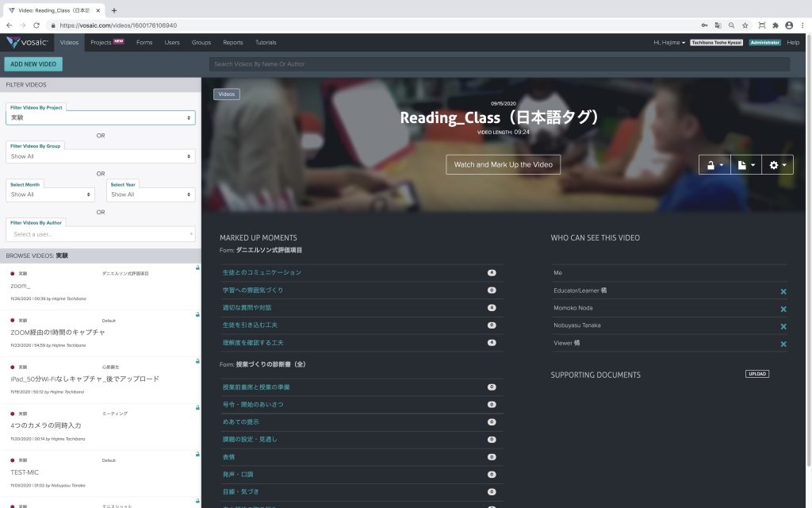Remove Momoko Noda from viewers
Image resolution: width=812 pixels, height=508 pixels.
[x=783, y=310]
